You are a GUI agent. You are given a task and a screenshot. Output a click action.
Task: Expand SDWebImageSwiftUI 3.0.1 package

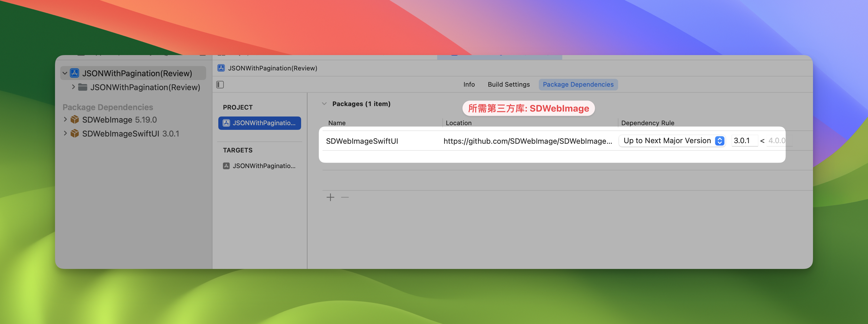(65, 133)
